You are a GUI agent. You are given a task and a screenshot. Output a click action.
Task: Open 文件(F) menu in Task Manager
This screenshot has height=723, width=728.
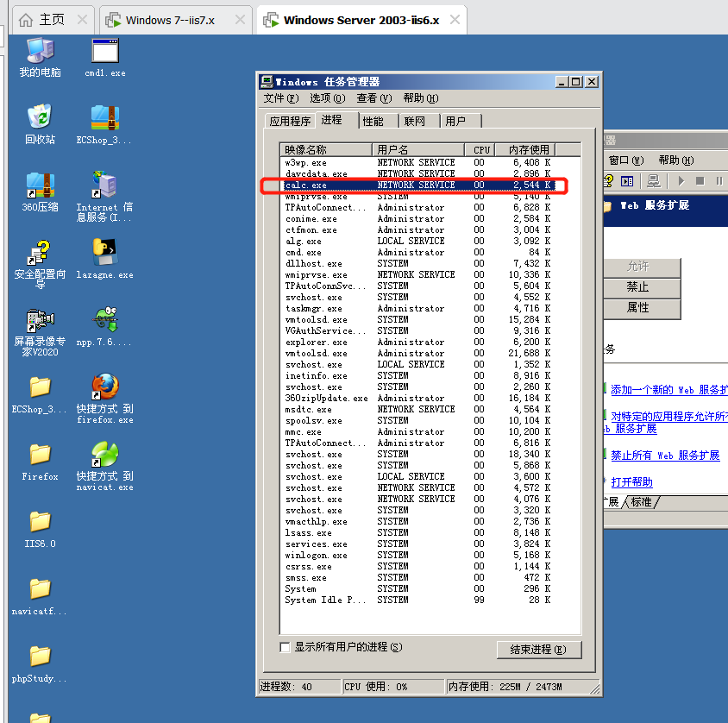click(281, 98)
